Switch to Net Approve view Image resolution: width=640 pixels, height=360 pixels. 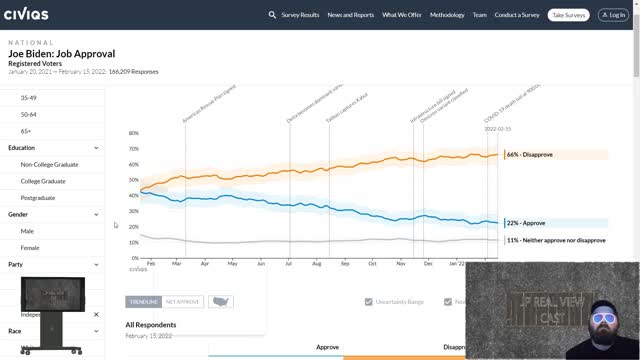[182, 302]
